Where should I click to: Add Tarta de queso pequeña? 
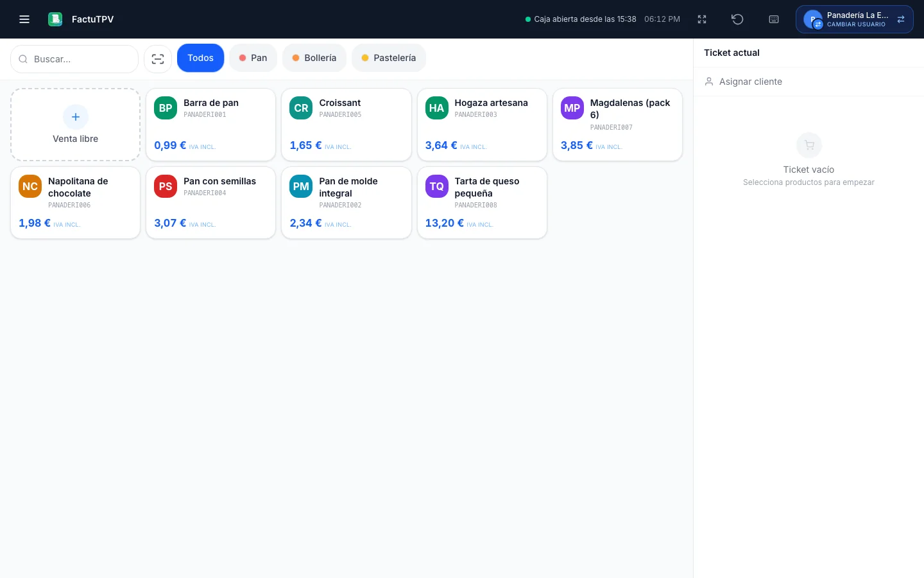pos(482,203)
